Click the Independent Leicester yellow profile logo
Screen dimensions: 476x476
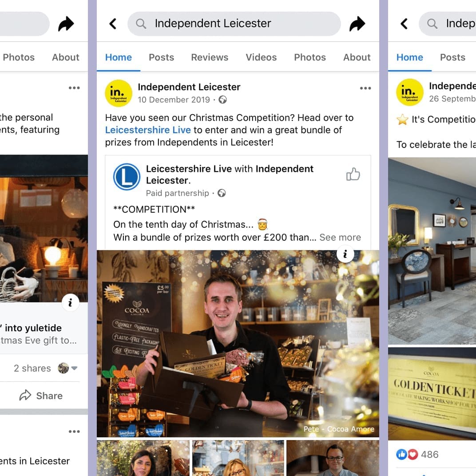(x=119, y=93)
